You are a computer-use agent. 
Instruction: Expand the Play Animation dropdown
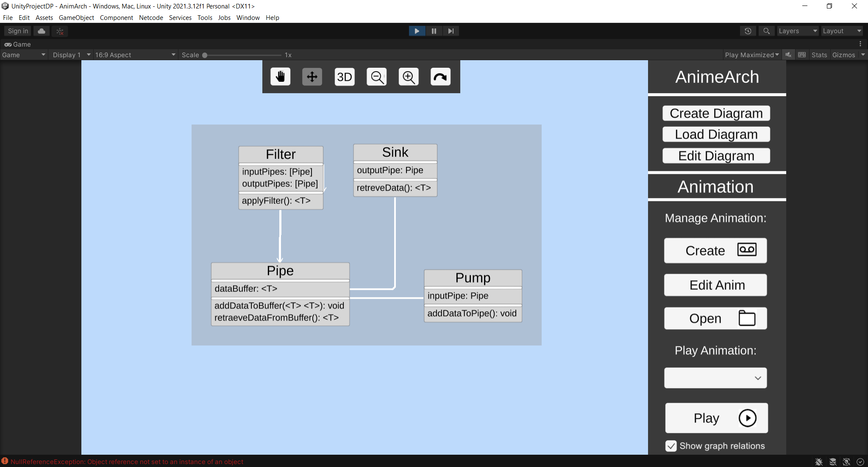(x=715, y=378)
